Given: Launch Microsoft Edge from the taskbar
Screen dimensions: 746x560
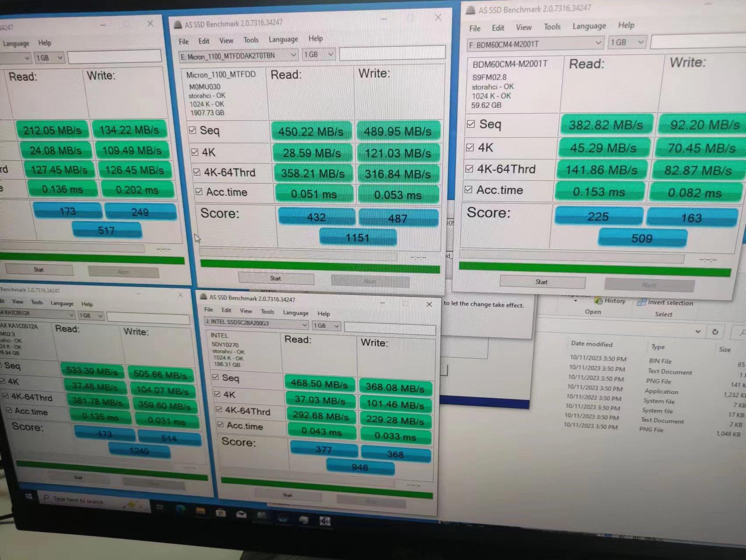Looking at the screenshot, I should (180, 509).
